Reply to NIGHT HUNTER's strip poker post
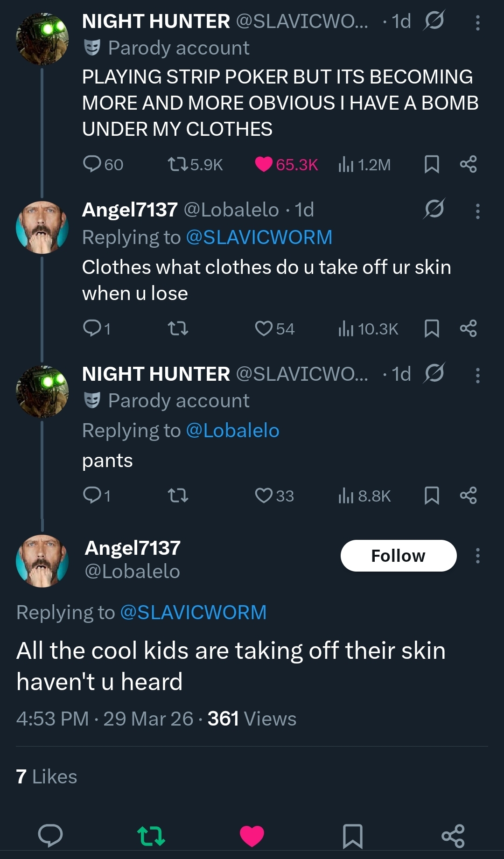Image resolution: width=504 pixels, height=859 pixels. tap(92, 164)
